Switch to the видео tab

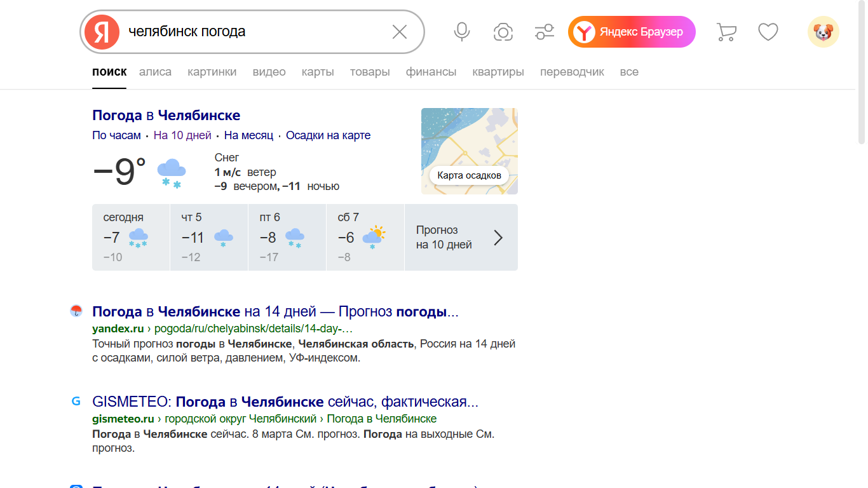[x=269, y=72]
